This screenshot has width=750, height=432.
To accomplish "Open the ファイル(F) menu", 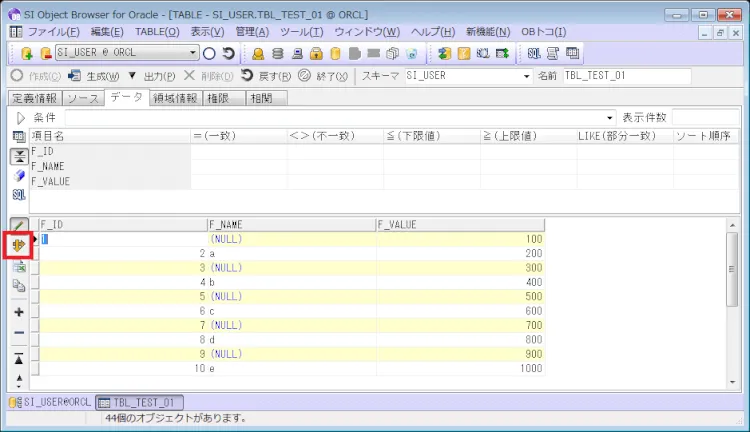I will [53, 32].
